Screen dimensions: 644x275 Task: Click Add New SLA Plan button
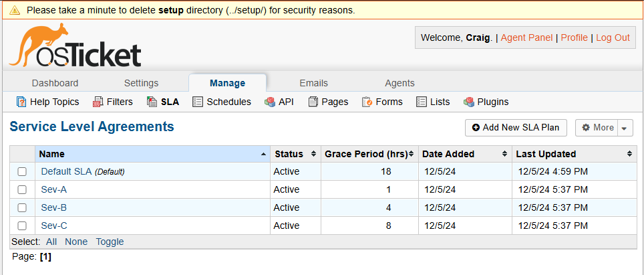[516, 128]
